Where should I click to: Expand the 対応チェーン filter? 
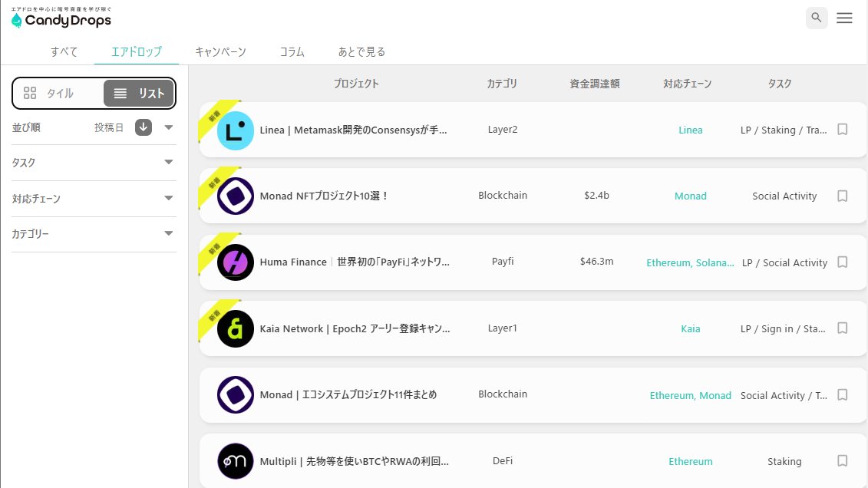(94, 199)
